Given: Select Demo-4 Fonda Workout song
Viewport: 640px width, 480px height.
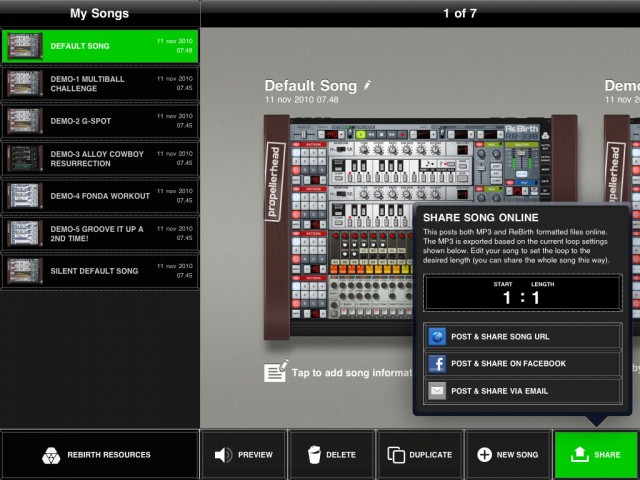Looking at the screenshot, I should click(x=100, y=196).
